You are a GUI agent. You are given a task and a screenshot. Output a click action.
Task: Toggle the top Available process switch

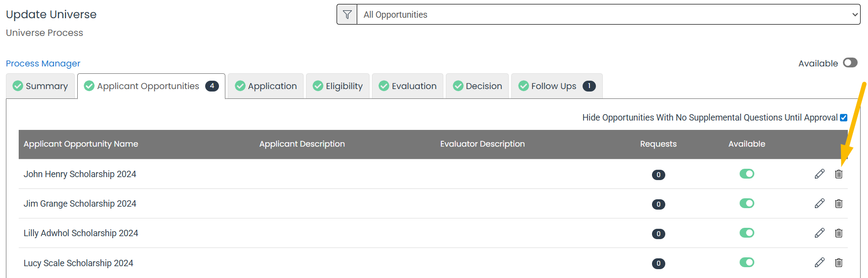tap(850, 63)
